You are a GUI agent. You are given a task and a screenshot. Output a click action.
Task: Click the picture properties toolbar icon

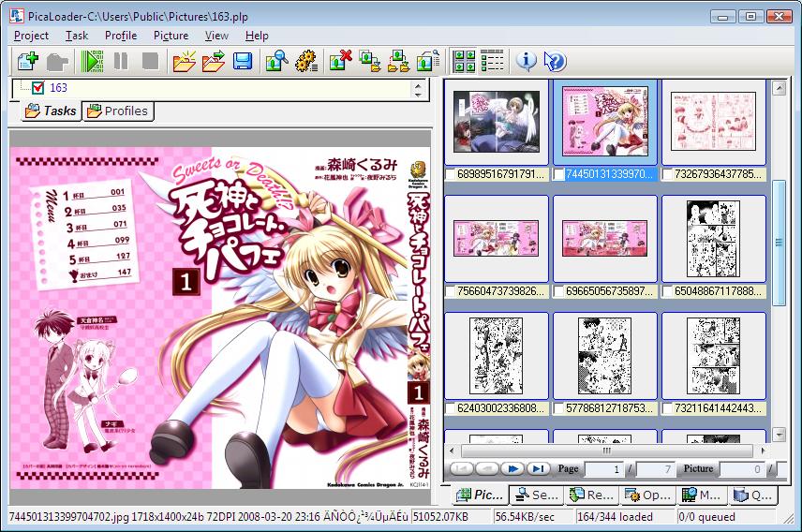[x=427, y=62]
